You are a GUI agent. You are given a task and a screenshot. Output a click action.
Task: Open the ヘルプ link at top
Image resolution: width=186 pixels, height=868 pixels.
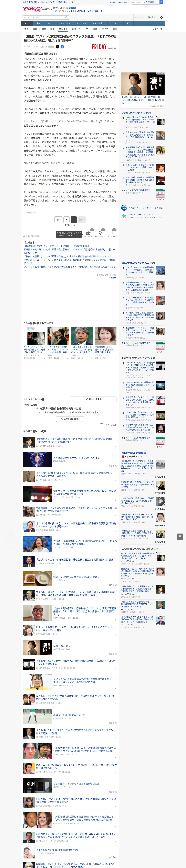pos(127,2)
